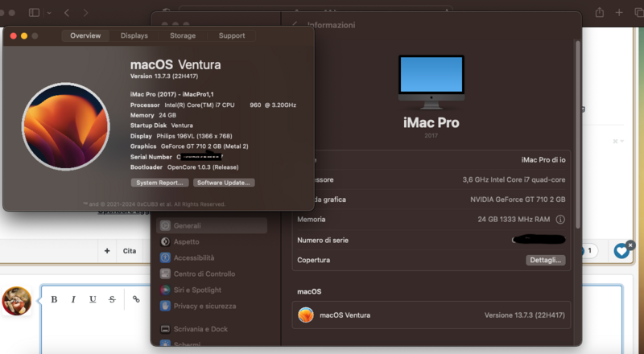Viewport: 644px width, 354px height.
Task: Click the Software Update button
Action: click(225, 183)
